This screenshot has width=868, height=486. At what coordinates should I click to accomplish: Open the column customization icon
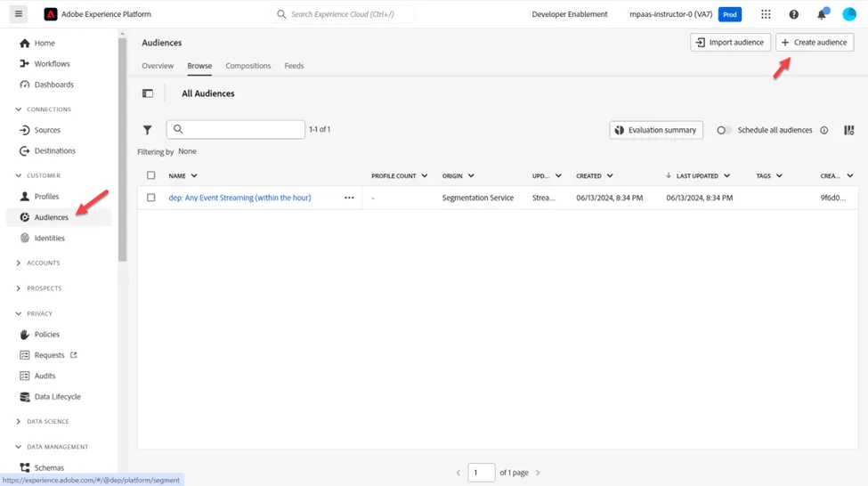click(x=848, y=130)
